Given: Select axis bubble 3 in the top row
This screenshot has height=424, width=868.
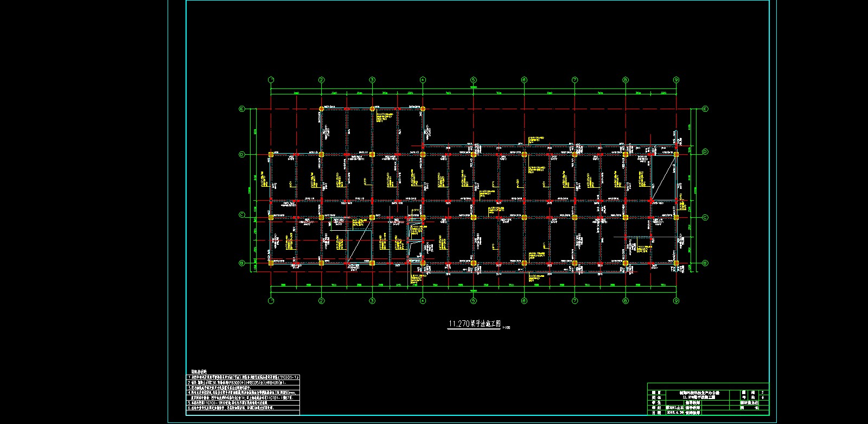Looking at the screenshot, I should [372, 80].
